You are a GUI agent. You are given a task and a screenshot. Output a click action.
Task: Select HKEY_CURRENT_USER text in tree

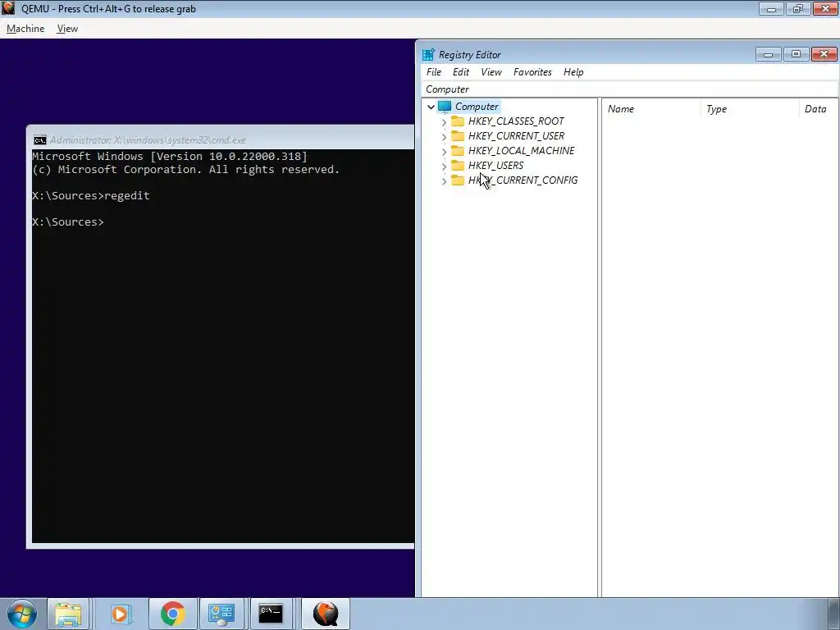click(x=516, y=136)
